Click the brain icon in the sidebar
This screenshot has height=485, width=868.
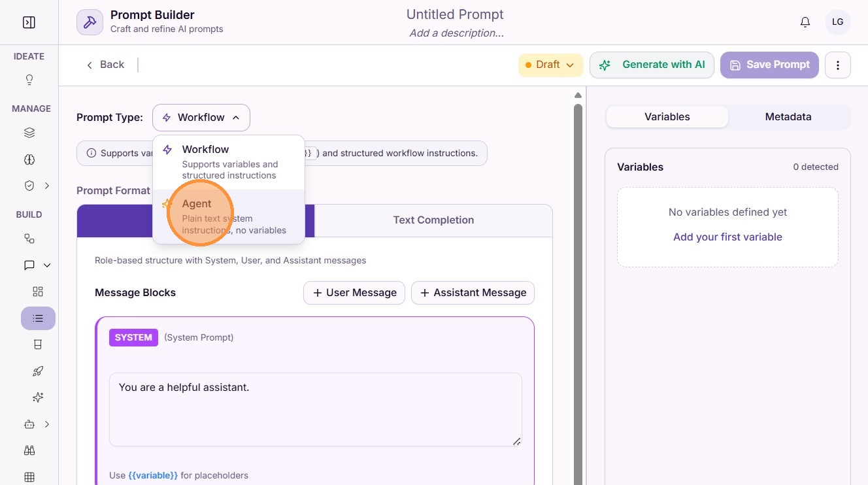click(x=29, y=159)
